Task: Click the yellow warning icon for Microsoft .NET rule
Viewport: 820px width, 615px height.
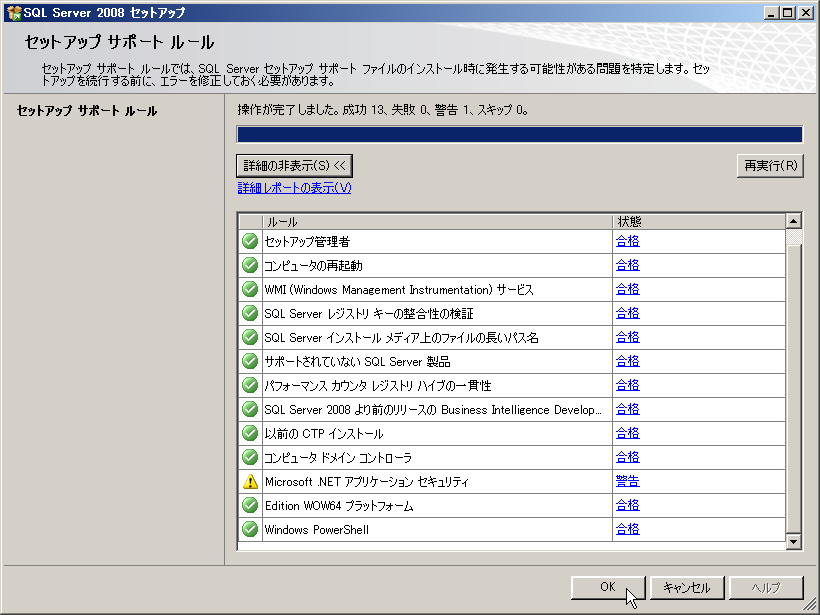Action: click(250, 482)
